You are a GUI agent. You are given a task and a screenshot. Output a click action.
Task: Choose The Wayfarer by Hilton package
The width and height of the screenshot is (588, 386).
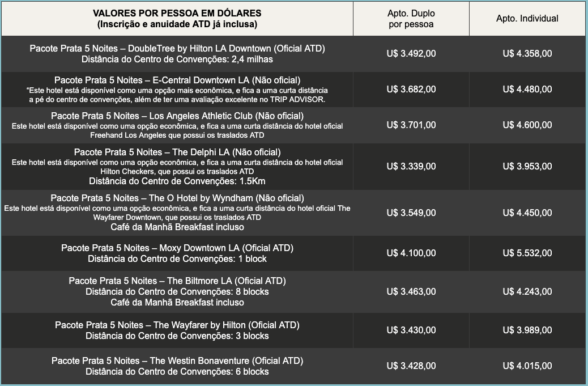click(x=177, y=325)
